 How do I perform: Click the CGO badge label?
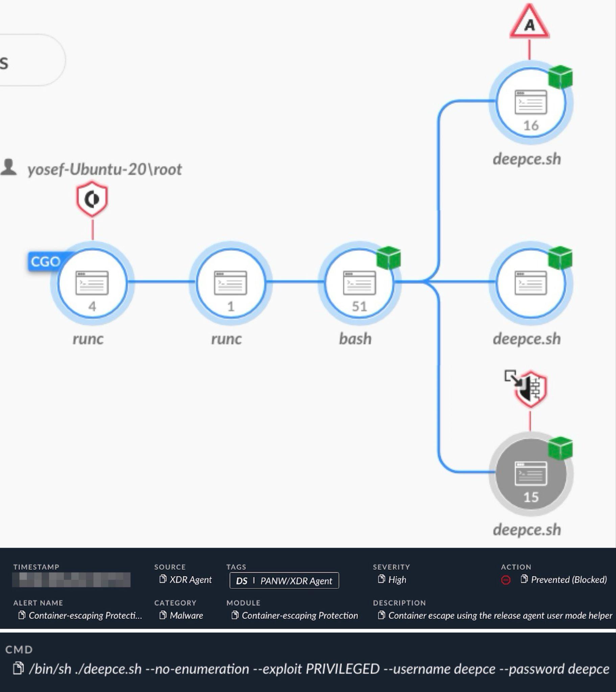coord(45,262)
